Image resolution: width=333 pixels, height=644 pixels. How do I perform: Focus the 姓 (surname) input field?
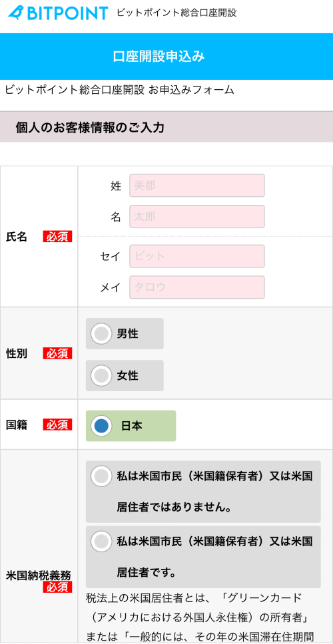pos(197,186)
